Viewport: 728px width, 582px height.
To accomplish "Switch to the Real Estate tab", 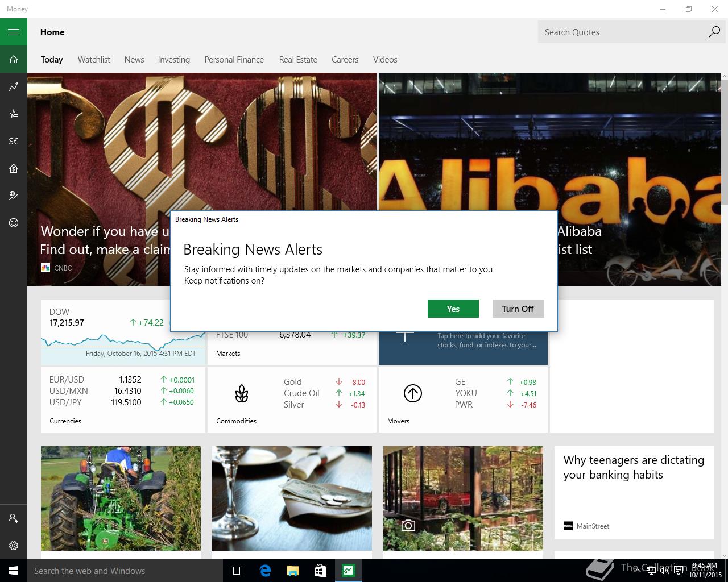I will pyautogui.click(x=298, y=59).
